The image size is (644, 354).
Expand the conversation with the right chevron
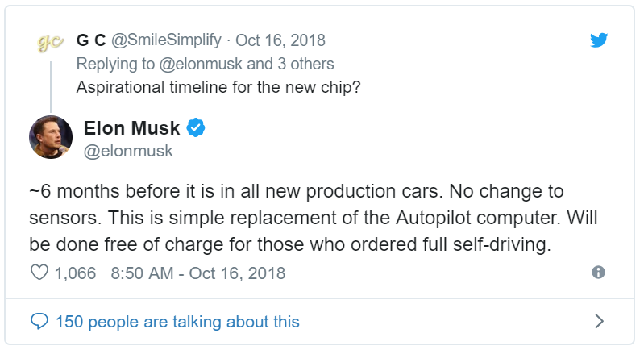599,322
